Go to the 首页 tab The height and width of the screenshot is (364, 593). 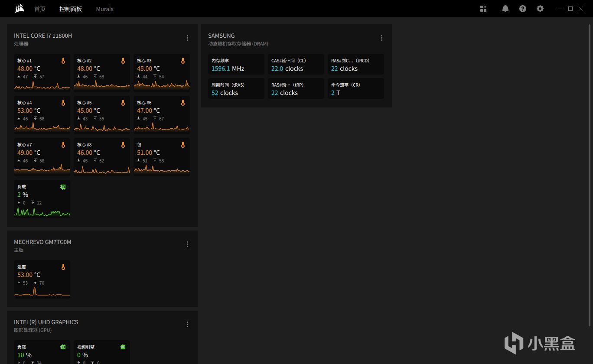pyautogui.click(x=40, y=9)
